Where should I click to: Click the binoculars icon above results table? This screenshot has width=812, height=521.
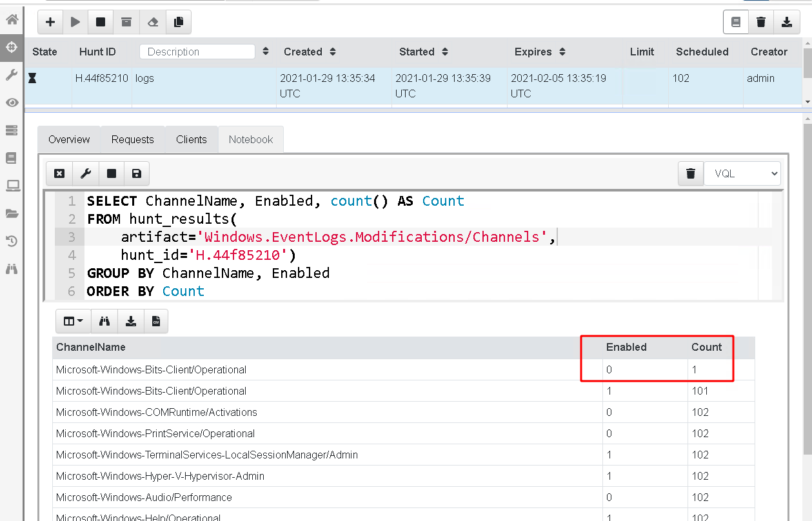tap(104, 321)
